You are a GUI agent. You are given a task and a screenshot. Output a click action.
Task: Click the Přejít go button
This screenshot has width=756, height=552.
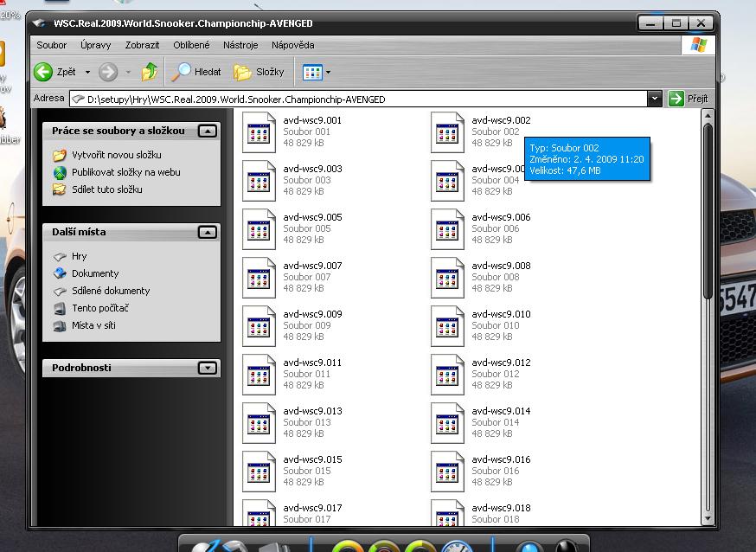pos(689,99)
